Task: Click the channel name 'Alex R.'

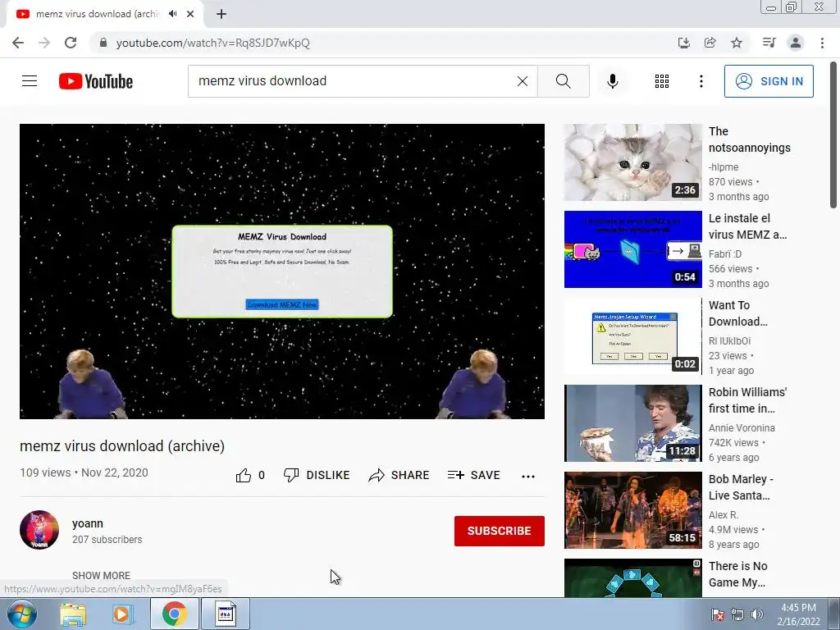Action: pos(724,515)
